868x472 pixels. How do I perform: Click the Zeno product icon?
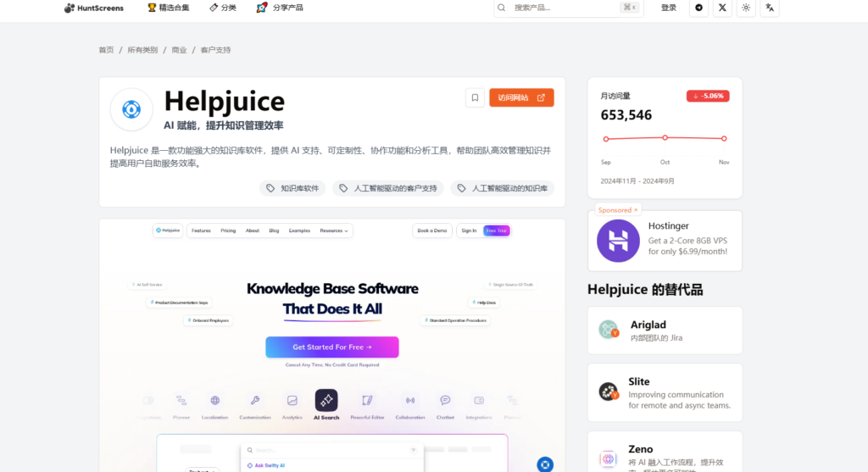coord(609,458)
